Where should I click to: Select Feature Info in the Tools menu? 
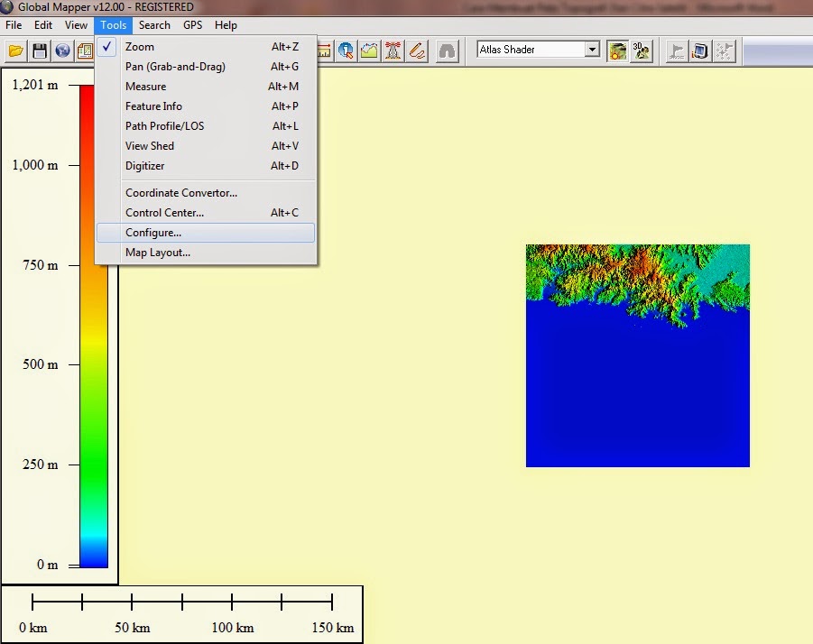click(x=206, y=106)
